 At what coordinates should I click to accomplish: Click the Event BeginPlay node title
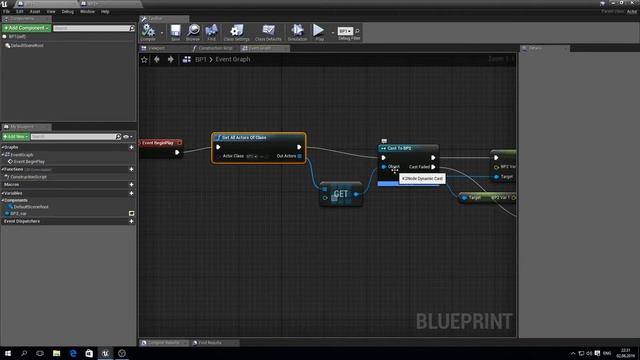pyautogui.click(x=158, y=143)
